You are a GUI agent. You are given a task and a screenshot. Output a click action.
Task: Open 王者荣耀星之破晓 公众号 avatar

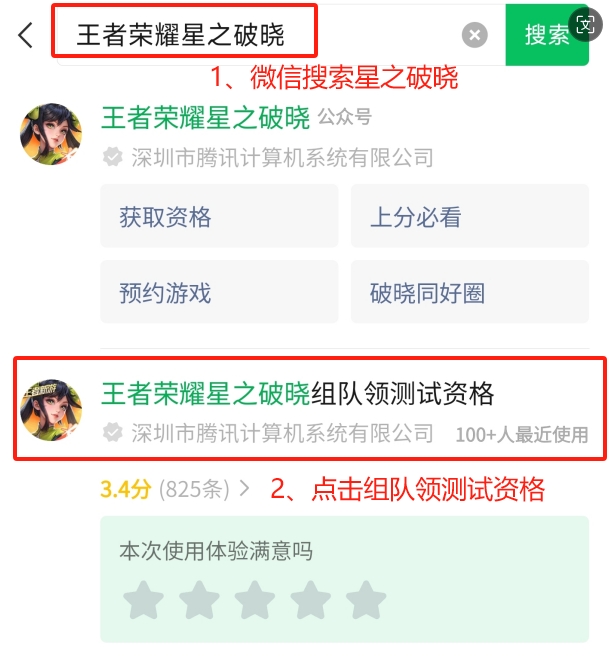coord(51,133)
